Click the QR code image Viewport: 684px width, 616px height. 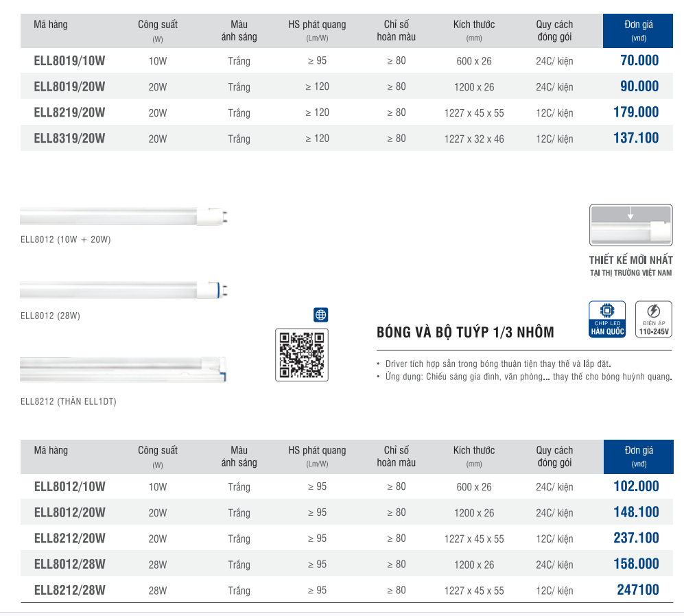(x=302, y=355)
